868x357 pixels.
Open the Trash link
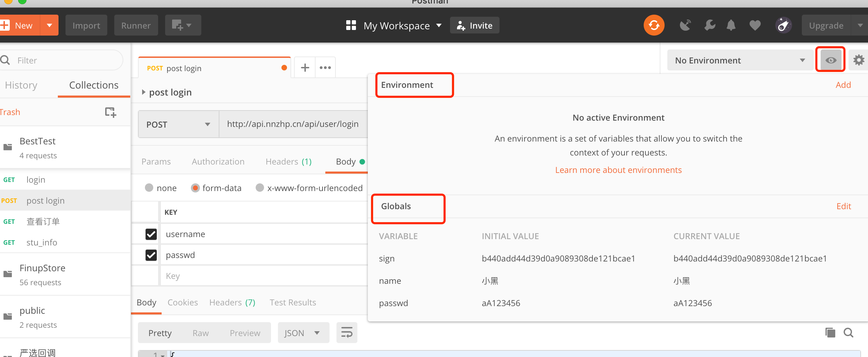point(10,112)
